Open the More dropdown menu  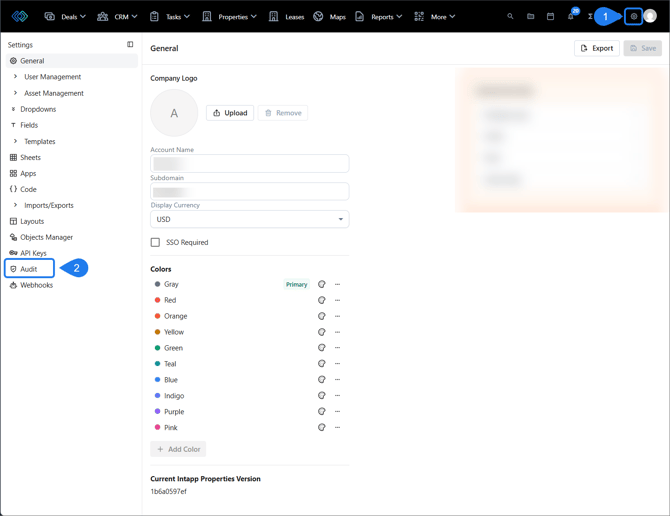point(435,17)
